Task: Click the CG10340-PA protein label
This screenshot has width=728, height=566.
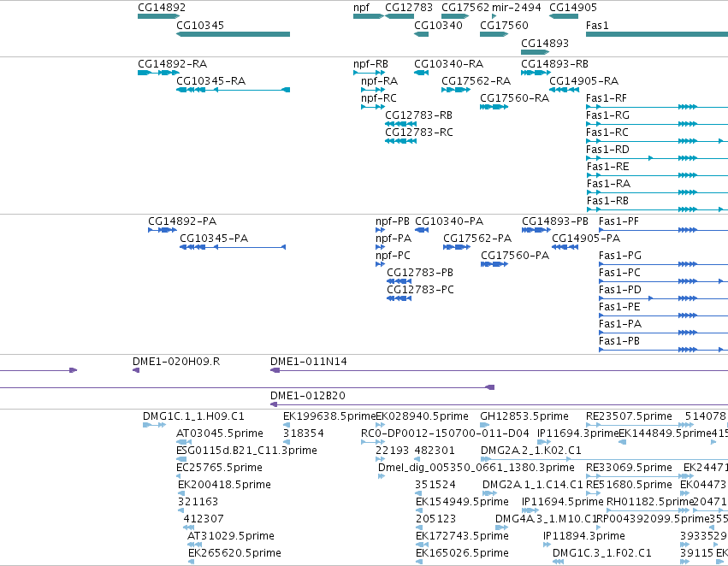Action: (449, 221)
